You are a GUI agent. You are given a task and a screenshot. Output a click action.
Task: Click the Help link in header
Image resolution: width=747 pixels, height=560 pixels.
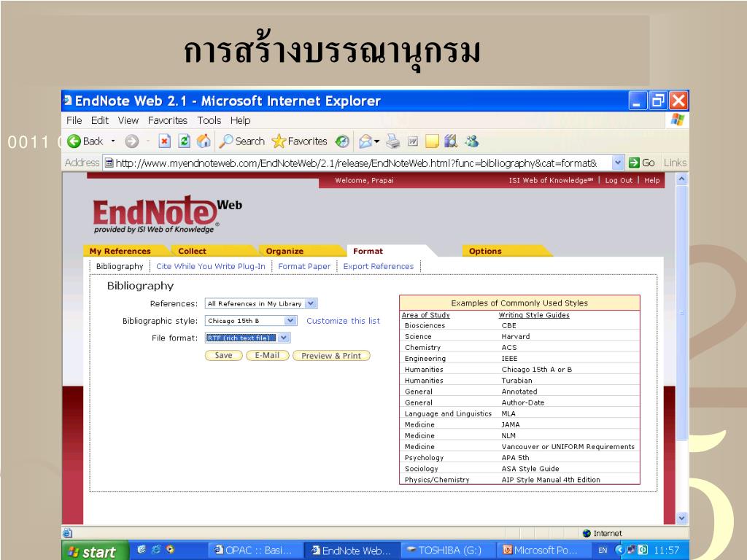tap(651, 181)
